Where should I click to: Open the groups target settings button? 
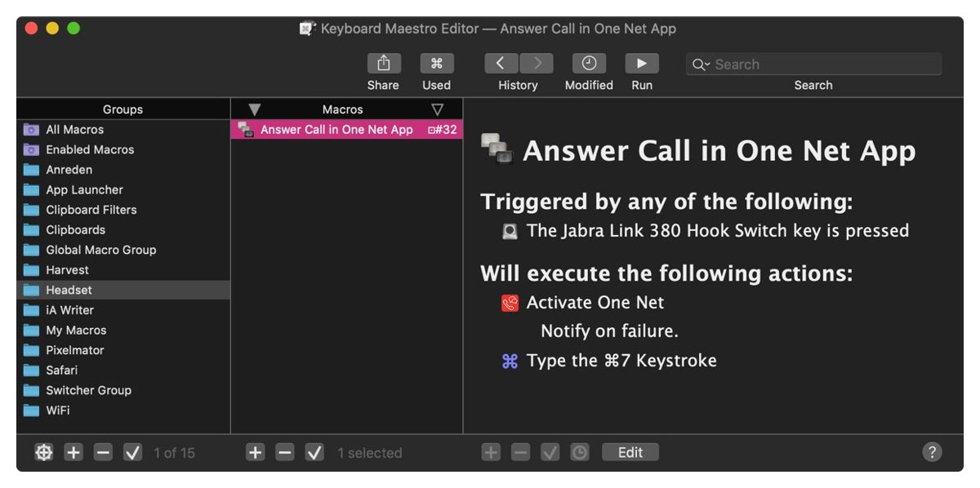coord(44,452)
